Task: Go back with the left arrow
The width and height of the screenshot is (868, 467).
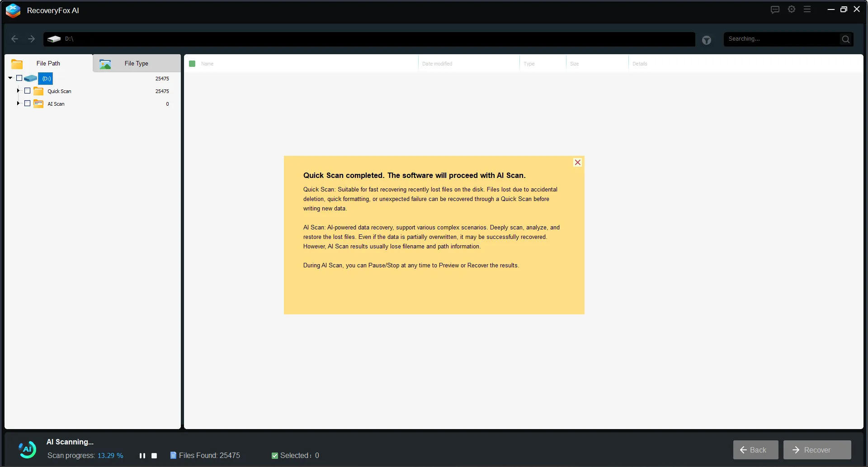Action: (x=14, y=39)
